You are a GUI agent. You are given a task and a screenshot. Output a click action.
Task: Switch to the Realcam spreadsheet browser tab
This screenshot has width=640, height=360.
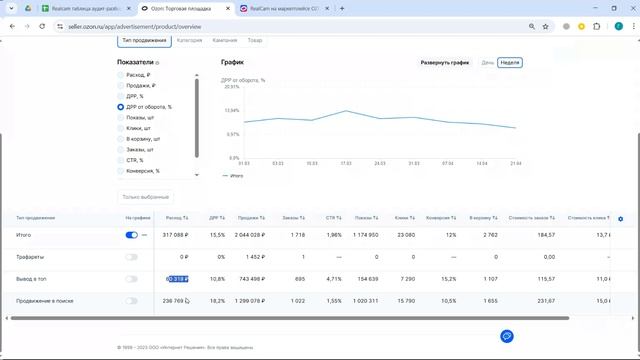pyautogui.click(x=86, y=8)
